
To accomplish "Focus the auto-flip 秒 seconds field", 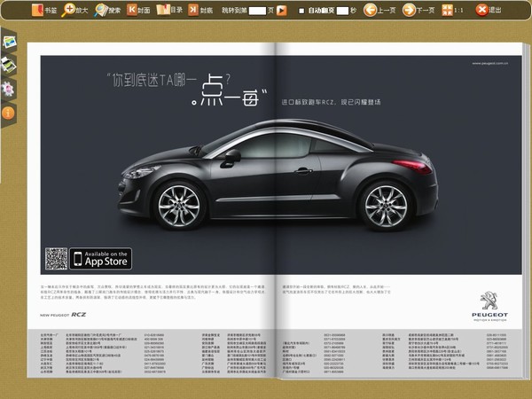I will click(342, 11).
